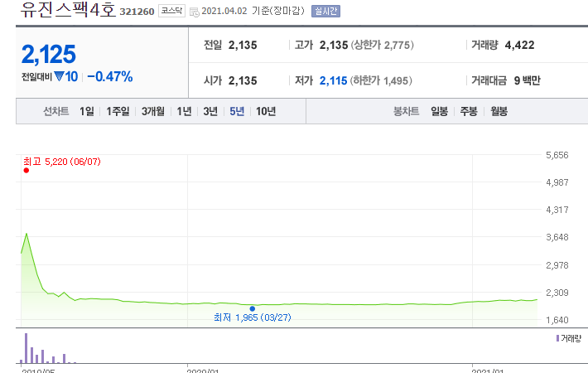Click the stock name 유진스팩4호
Image resolution: width=588 pixels, height=373 pixels.
[68, 10]
